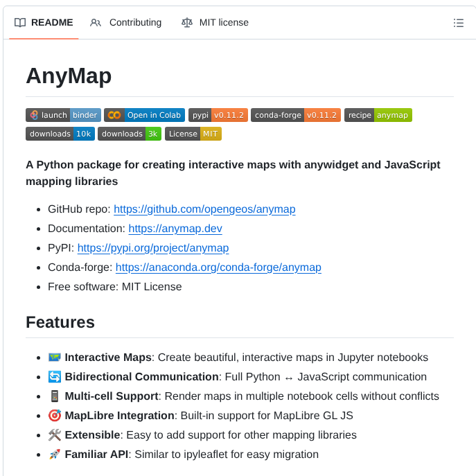This screenshot has height=476, width=476.
Task: Click the License MIT badge
Action: coord(193,134)
